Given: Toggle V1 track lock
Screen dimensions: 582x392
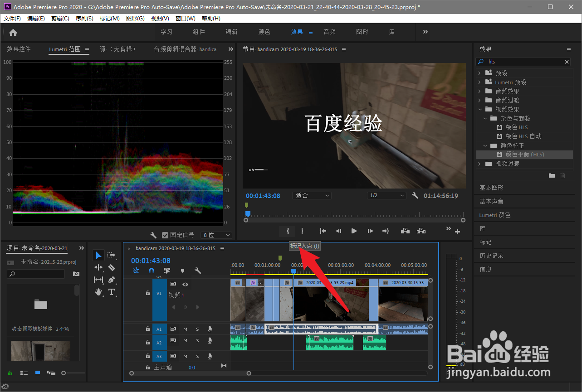Looking at the screenshot, I should [147, 293].
